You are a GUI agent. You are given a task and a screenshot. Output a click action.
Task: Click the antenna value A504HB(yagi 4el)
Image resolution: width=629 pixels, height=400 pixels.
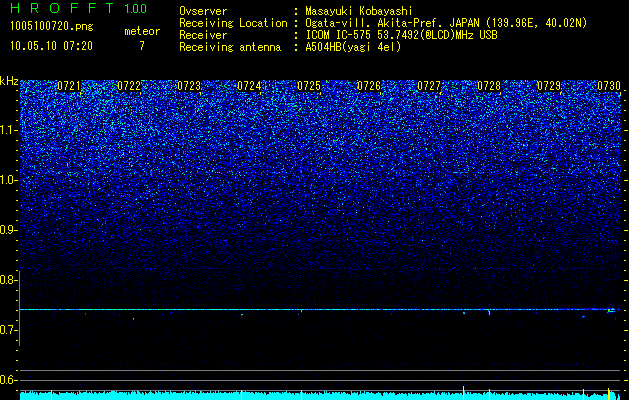[x=353, y=47]
